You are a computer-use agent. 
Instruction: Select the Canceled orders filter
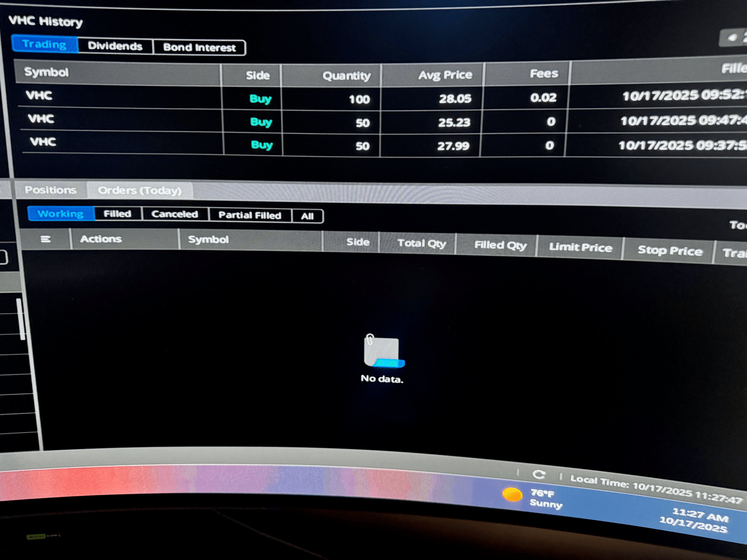click(x=175, y=214)
